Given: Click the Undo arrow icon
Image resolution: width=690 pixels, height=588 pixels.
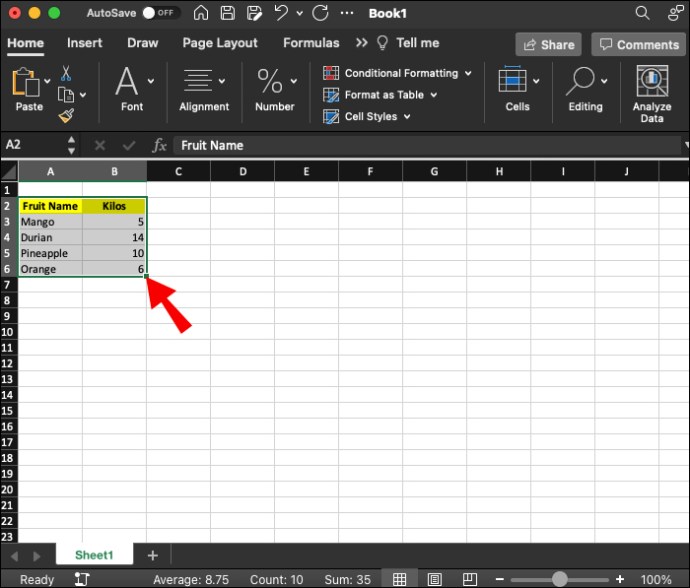Looking at the screenshot, I should (x=282, y=13).
